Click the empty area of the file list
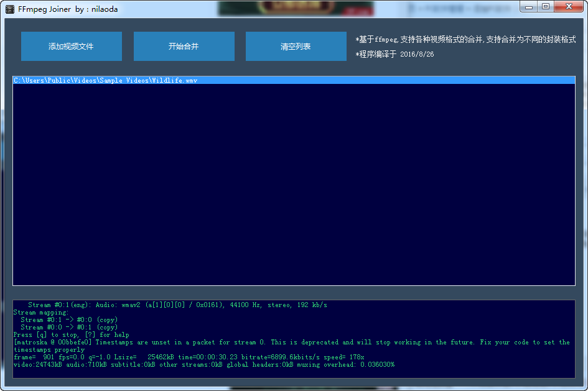The width and height of the screenshot is (588, 391). pos(294,186)
